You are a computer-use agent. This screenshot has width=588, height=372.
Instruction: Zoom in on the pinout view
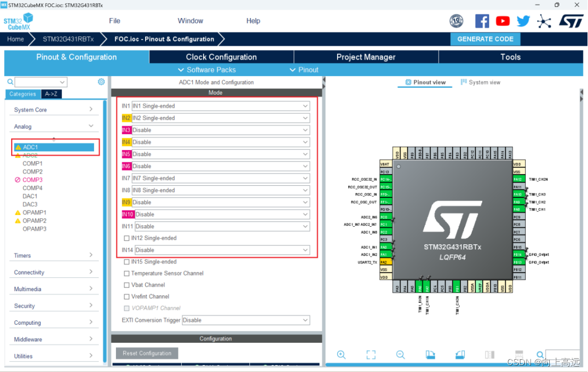(341, 354)
